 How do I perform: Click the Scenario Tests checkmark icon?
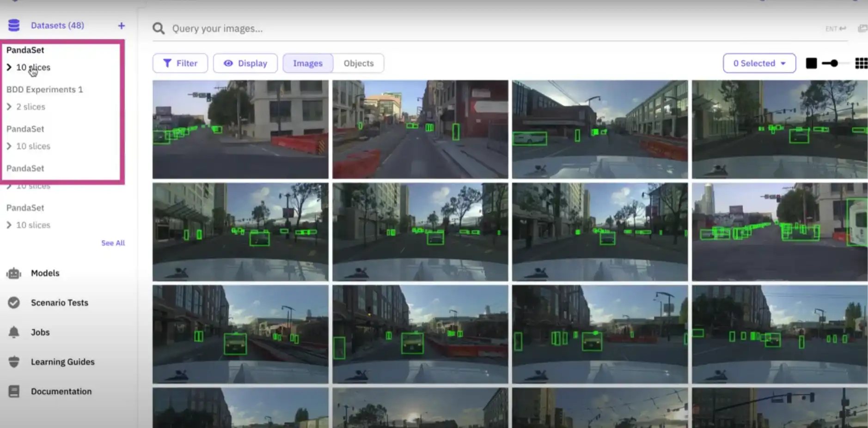pyautogui.click(x=14, y=303)
